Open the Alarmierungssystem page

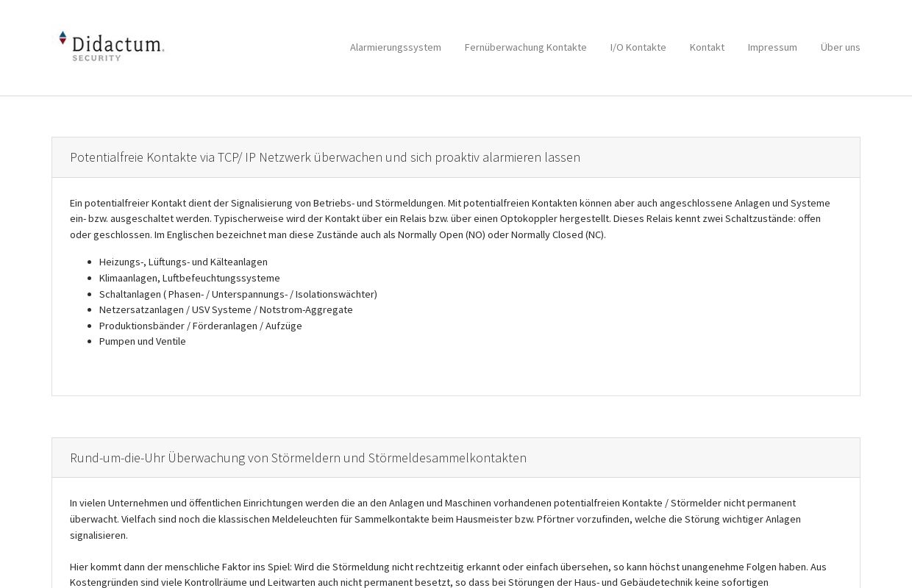(395, 47)
